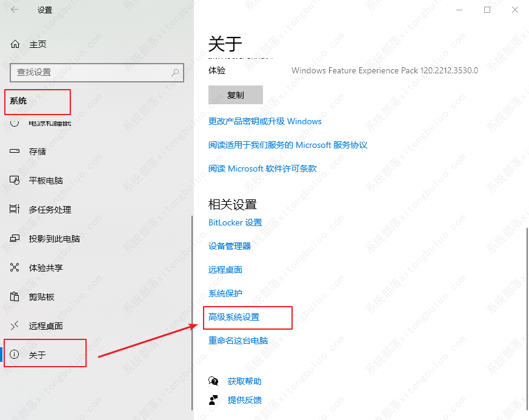Open 远程桌面 in the left sidebar
The height and width of the screenshot is (420, 529).
coord(45,326)
